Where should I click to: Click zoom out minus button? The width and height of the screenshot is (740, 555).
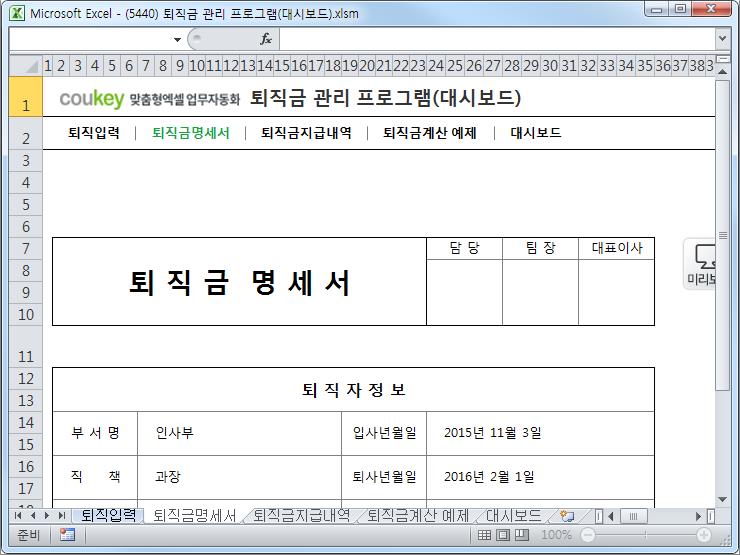pyautogui.click(x=588, y=535)
